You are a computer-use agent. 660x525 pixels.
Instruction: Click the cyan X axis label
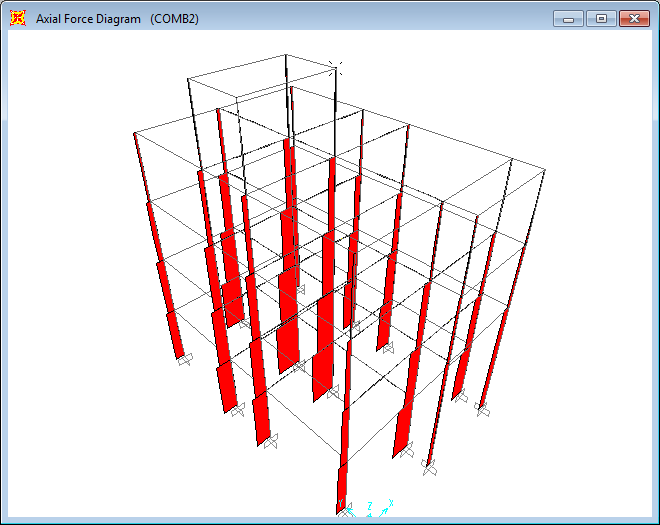point(391,502)
